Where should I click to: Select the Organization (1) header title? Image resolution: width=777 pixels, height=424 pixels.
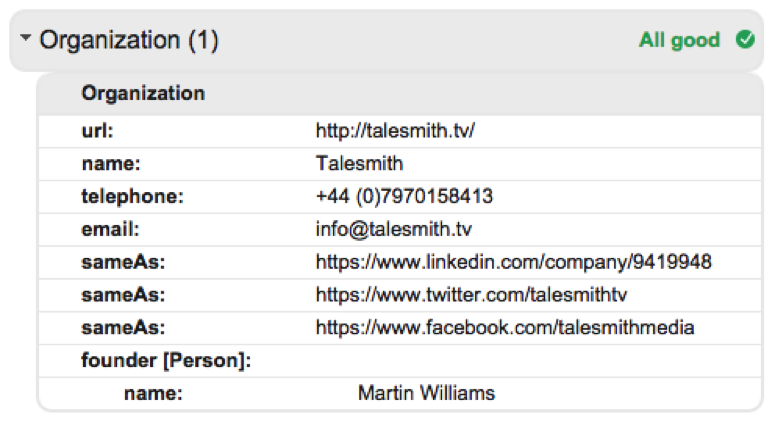point(129,40)
